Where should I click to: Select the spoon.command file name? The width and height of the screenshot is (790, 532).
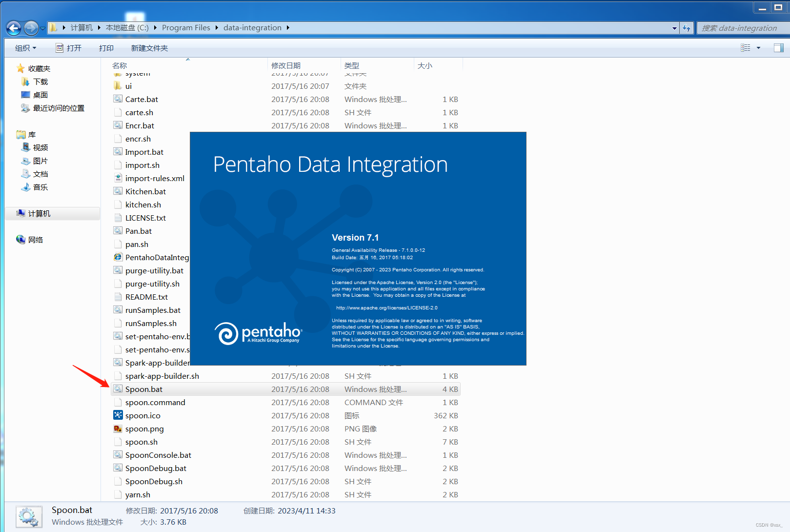pos(155,402)
